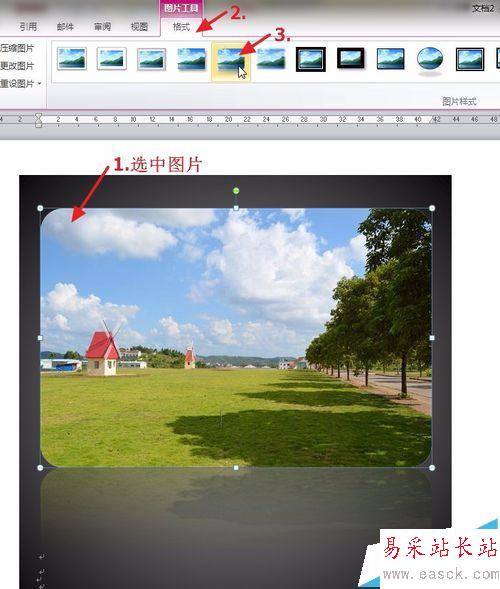Click the top-left corner sizing handle

pyautogui.click(x=40, y=208)
